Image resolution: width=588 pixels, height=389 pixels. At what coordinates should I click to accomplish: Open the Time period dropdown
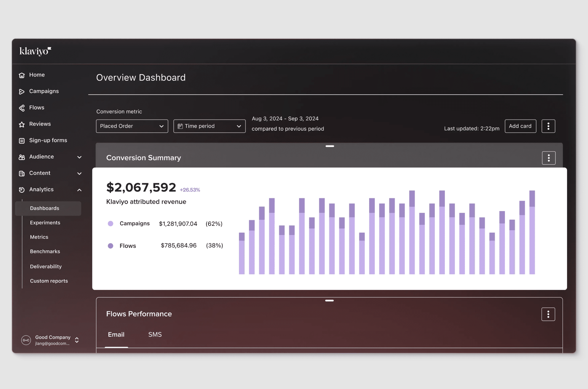coord(209,126)
